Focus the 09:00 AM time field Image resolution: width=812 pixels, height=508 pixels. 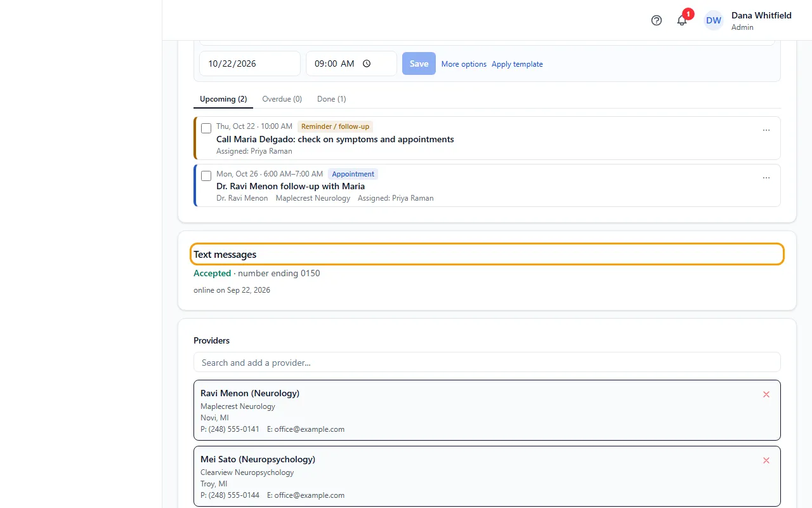(x=351, y=63)
